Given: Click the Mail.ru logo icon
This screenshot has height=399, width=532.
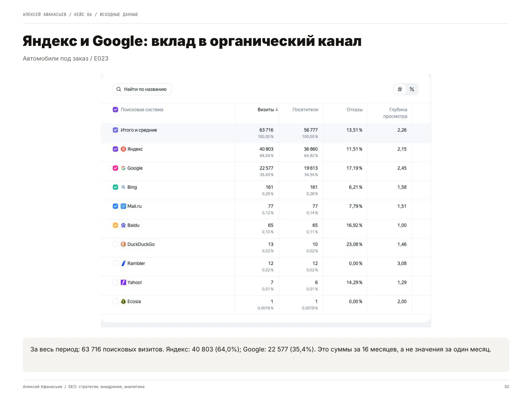Looking at the screenshot, I should click(123, 206).
